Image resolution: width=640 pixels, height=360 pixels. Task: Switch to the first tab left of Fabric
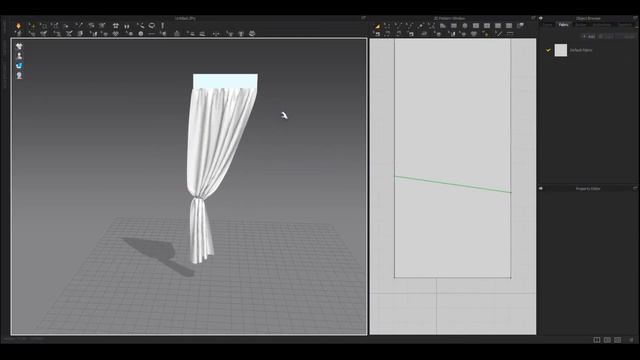[547, 24]
